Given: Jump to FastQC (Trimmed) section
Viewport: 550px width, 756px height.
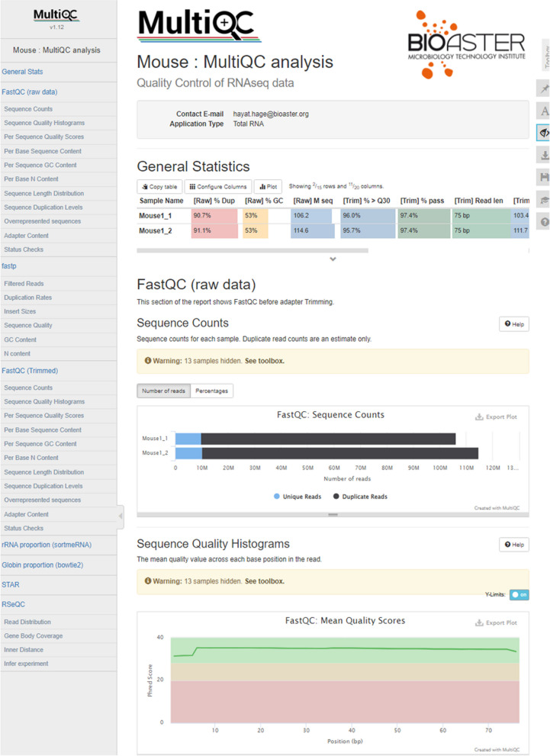Looking at the screenshot, I should [x=30, y=371].
